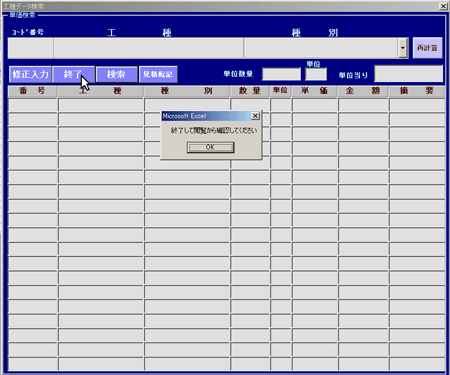The image size is (450, 375).
Task: Open the 種別 dropdown arrow
Action: (403, 48)
